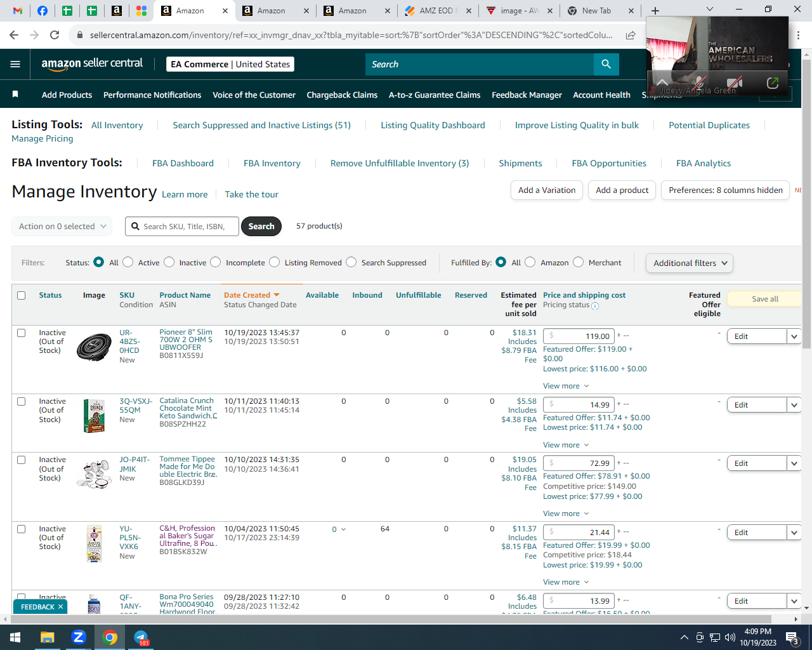
Task: Go back using the browser back arrow
Action: coord(14,35)
